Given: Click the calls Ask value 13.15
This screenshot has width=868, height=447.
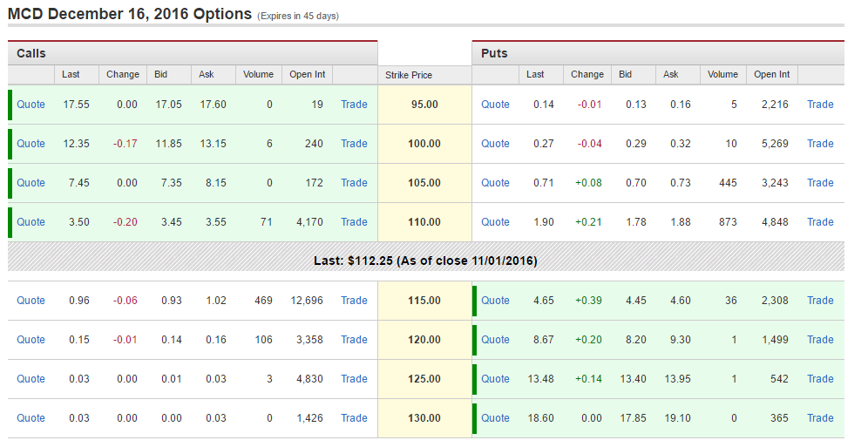Looking at the screenshot, I should pyautogui.click(x=214, y=144).
